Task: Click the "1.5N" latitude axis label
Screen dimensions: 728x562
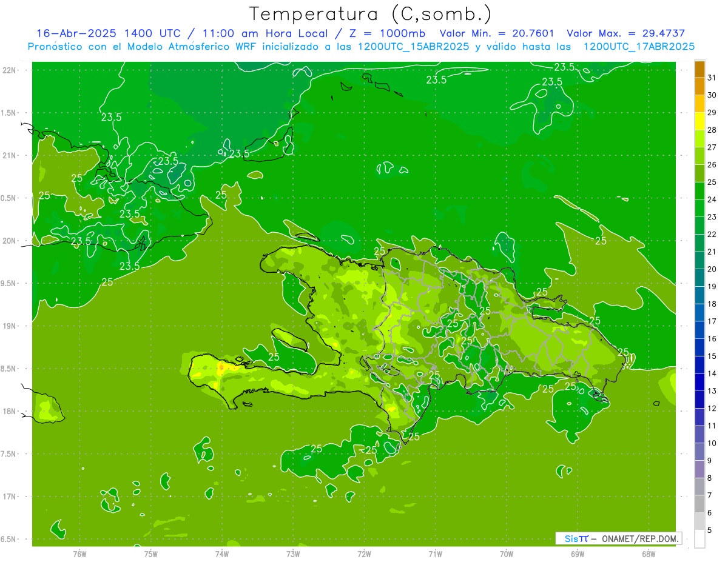Action: pyautogui.click(x=8, y=113)
